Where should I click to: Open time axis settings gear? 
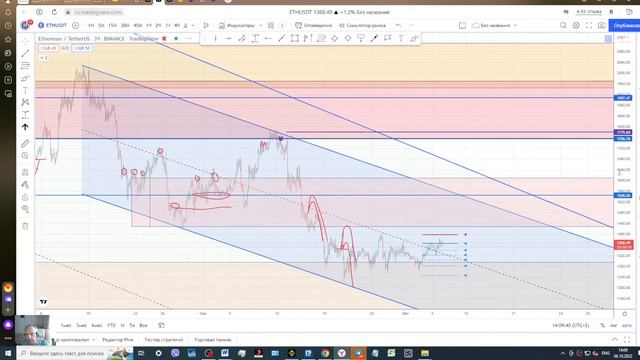(624, 314)
